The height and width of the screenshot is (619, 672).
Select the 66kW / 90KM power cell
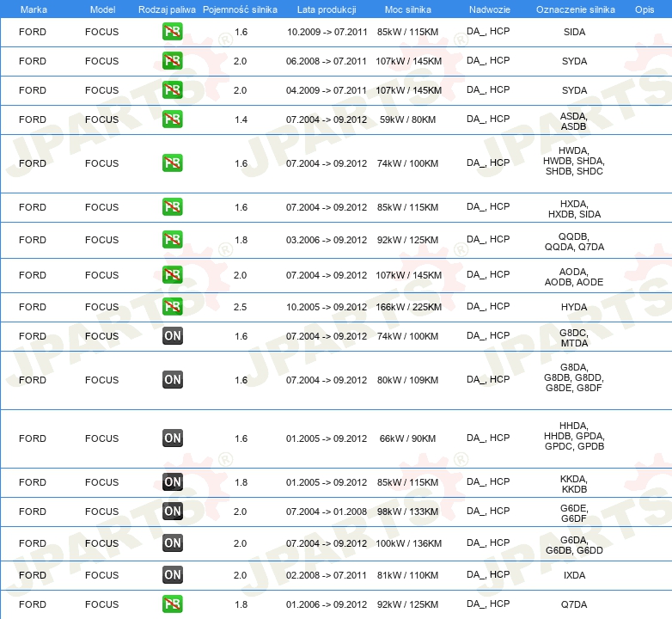click(407, 438)
